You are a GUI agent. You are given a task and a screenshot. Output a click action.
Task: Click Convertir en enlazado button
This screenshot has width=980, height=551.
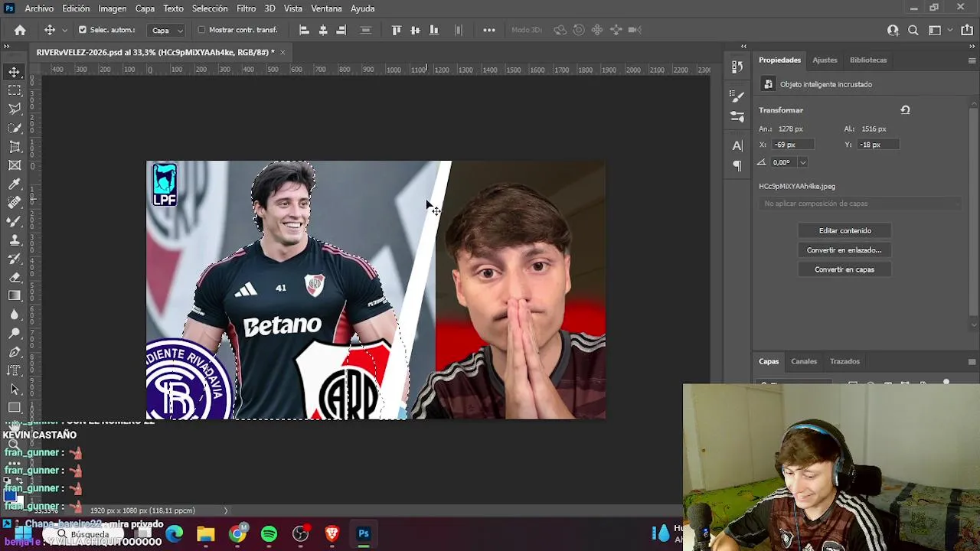844,250
